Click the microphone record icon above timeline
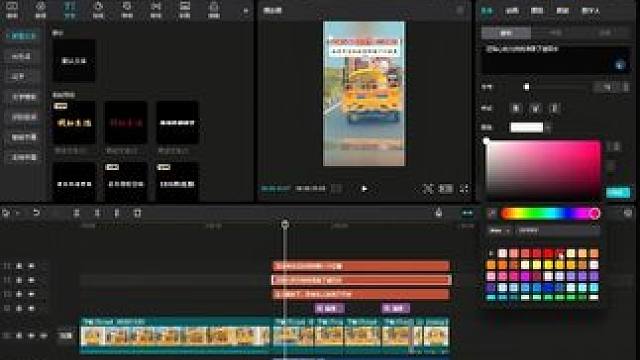Image resolution: width=640 pixels, height=360 pixels. pyautogui.click(x=439, y=212)
